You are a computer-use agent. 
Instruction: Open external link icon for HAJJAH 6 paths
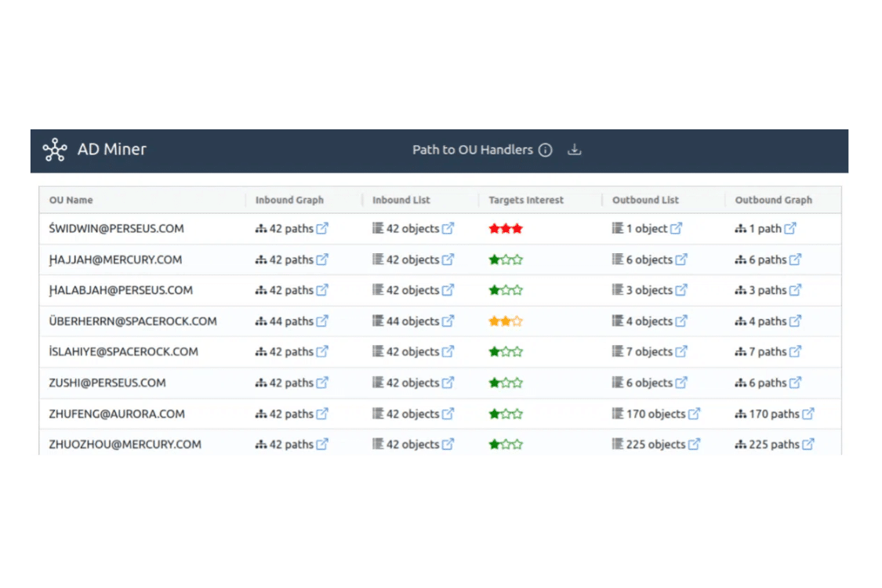click(796, 260)
